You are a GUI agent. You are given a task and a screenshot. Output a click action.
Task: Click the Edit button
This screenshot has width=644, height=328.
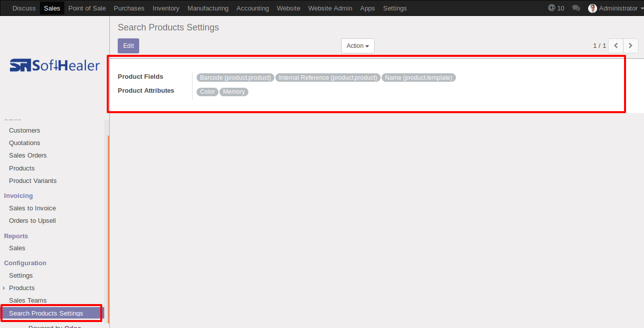[128, 46]
